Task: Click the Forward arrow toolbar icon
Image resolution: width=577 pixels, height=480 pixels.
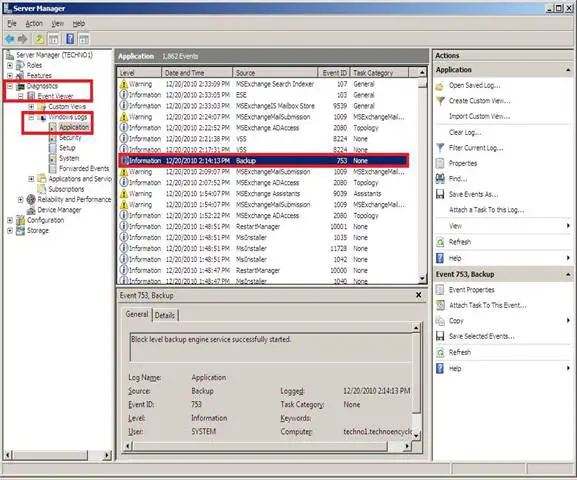Action: [23, 39]
